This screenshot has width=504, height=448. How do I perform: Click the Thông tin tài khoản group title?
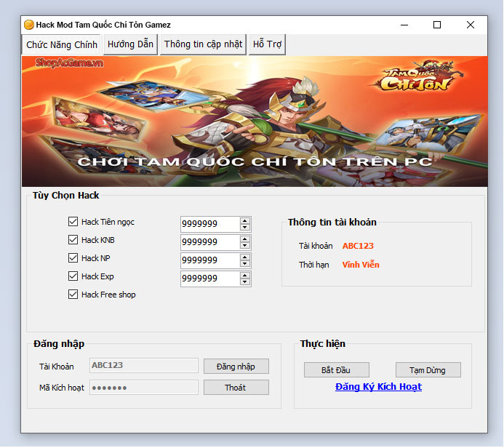pyautogui.click(x=332, y=222)
